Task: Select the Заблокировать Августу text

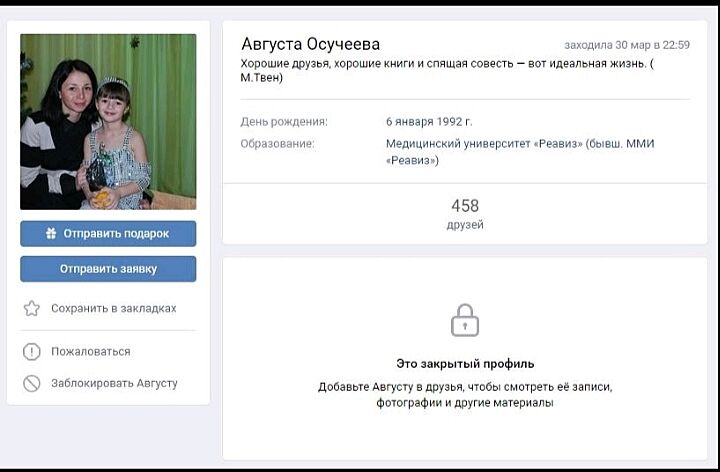Action: pyautogui.click(x=114, y=383)
